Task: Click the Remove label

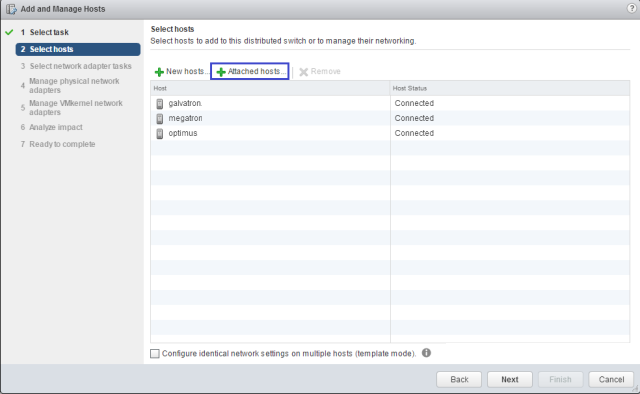Action: 325,71
